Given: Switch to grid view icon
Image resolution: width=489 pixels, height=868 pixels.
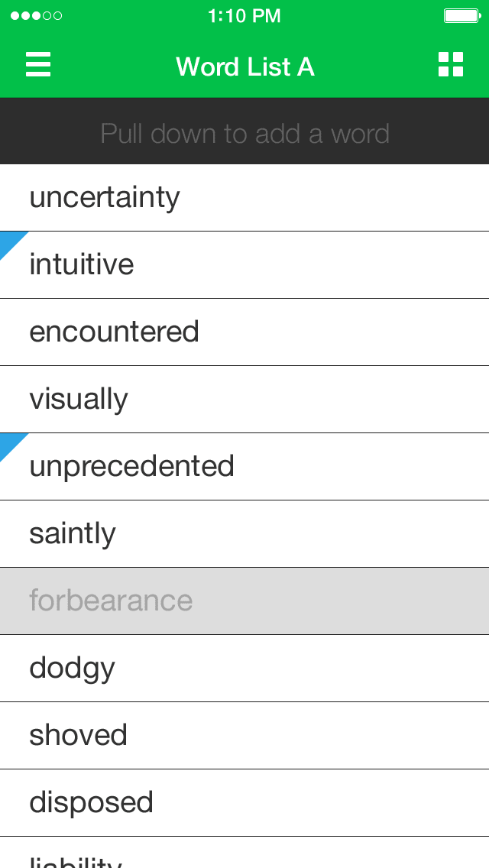Looking at the screenshot, I should [451, 65].
